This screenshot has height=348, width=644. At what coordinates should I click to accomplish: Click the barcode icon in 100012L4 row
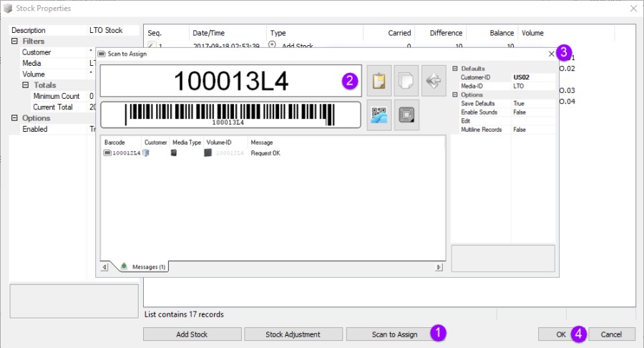107,153
